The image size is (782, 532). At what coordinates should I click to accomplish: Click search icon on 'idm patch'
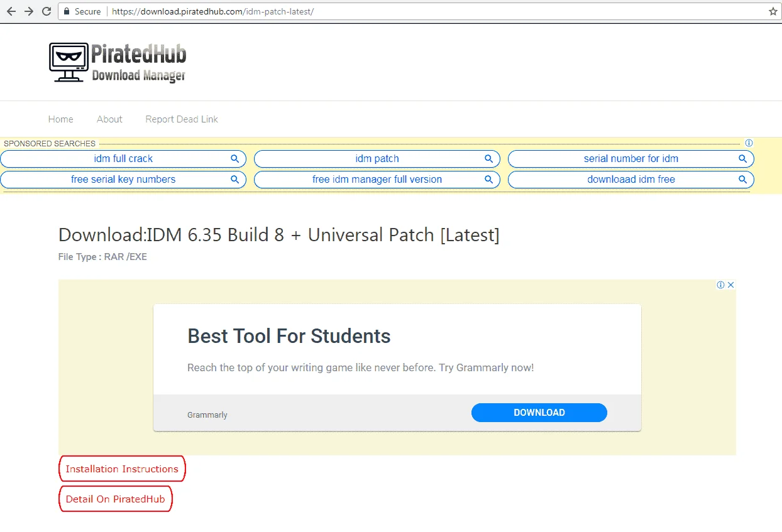click(x=488, y=159)
